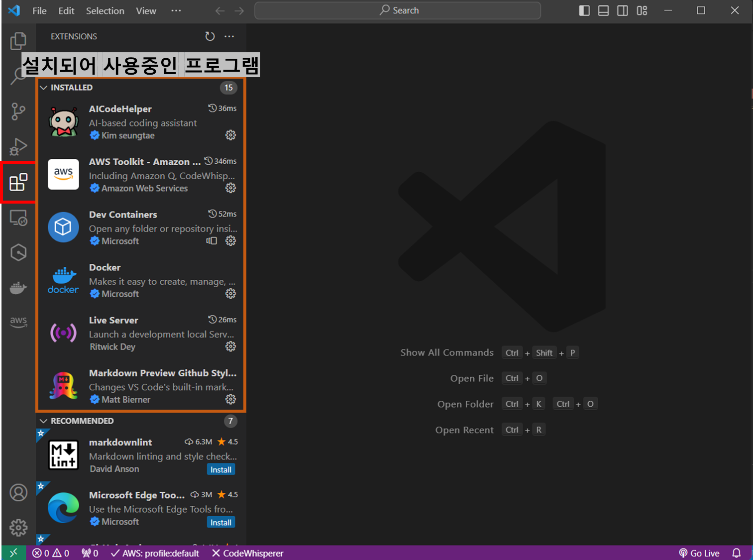The width and height of the screenshot is (753, 560).
Task: Click CodeWhisperer status bar item
Action: click(x=248, y=553)
